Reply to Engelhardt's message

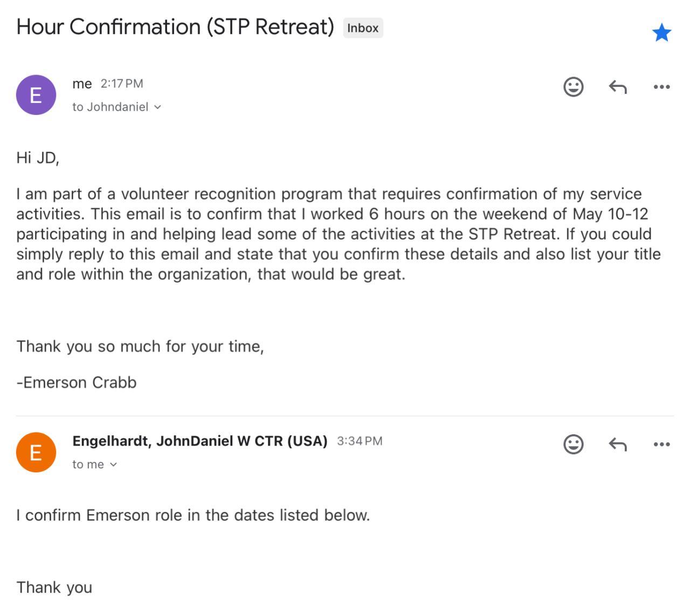(x=618, y=444)
